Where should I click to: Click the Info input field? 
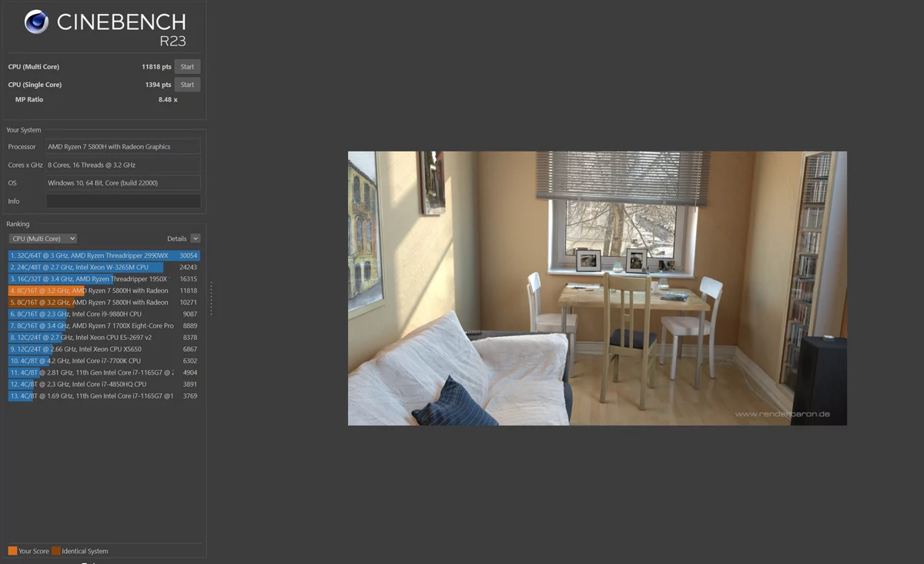123,201
